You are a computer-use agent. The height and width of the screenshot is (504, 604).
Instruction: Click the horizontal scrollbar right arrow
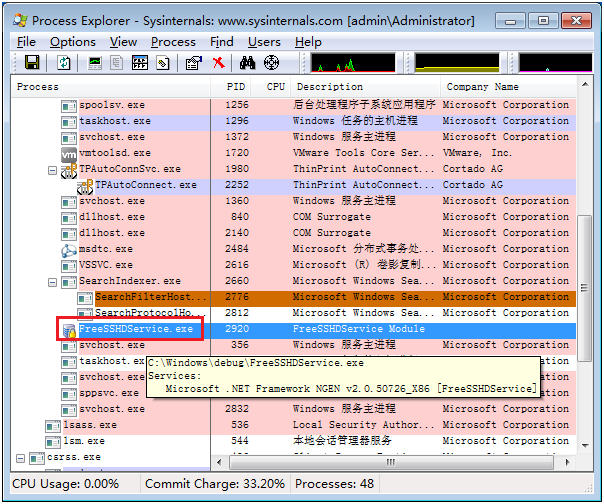(567, 462)
